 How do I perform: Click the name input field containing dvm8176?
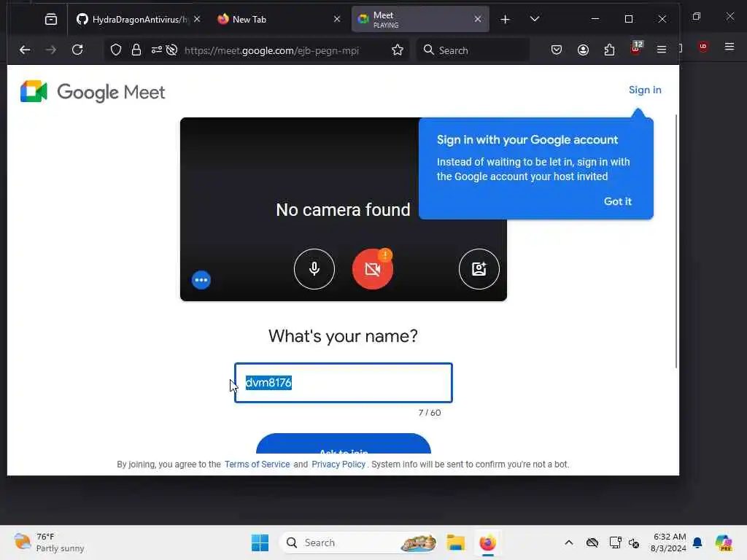343,383
